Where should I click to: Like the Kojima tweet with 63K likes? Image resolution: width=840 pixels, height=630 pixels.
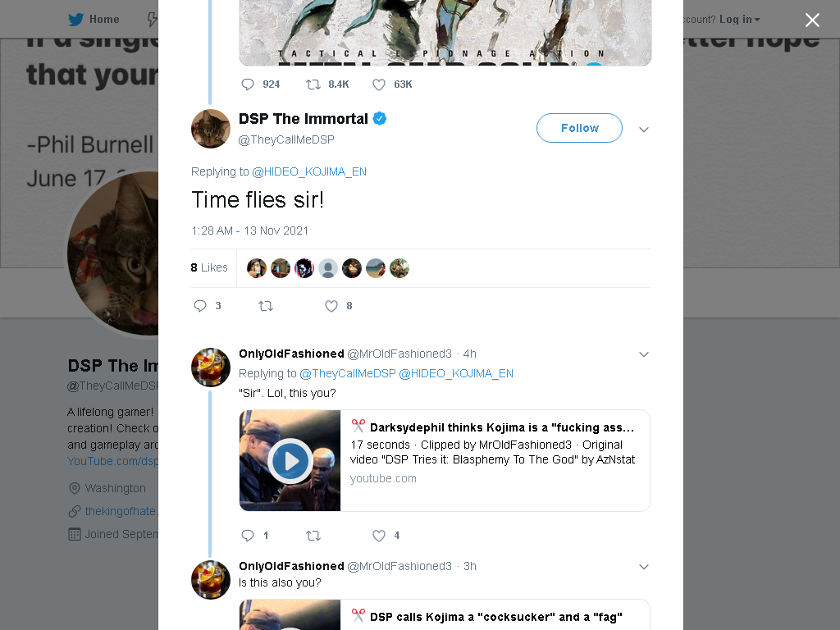coord(379,84)
